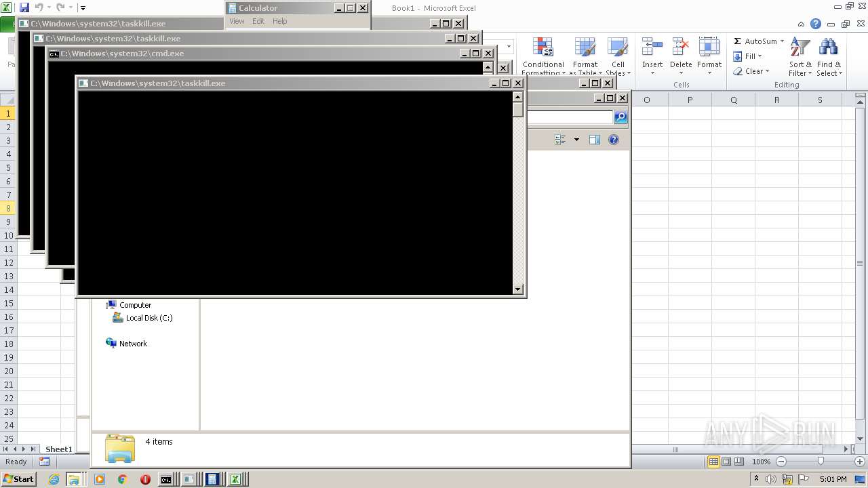Open Explorer view options dropdown arrow
This screenshot has width=868, height=488.
[x=576, y=140]
